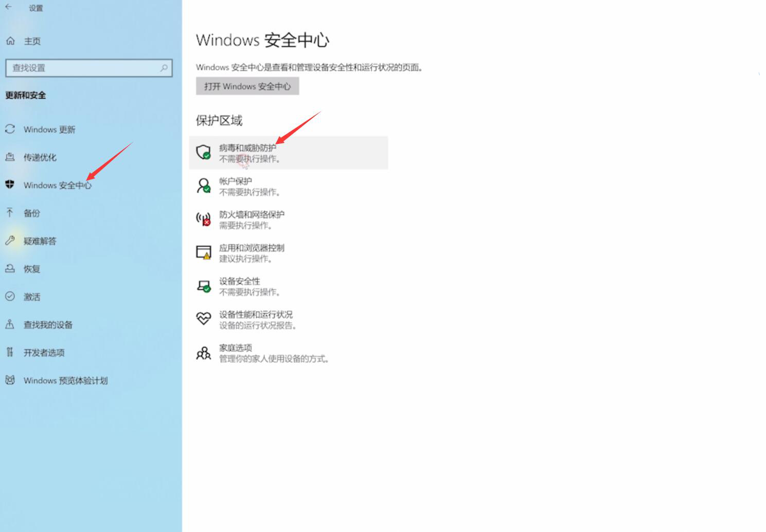
Task: Click the 帐户保护 person icon
Action: click(x=204, y=186)
